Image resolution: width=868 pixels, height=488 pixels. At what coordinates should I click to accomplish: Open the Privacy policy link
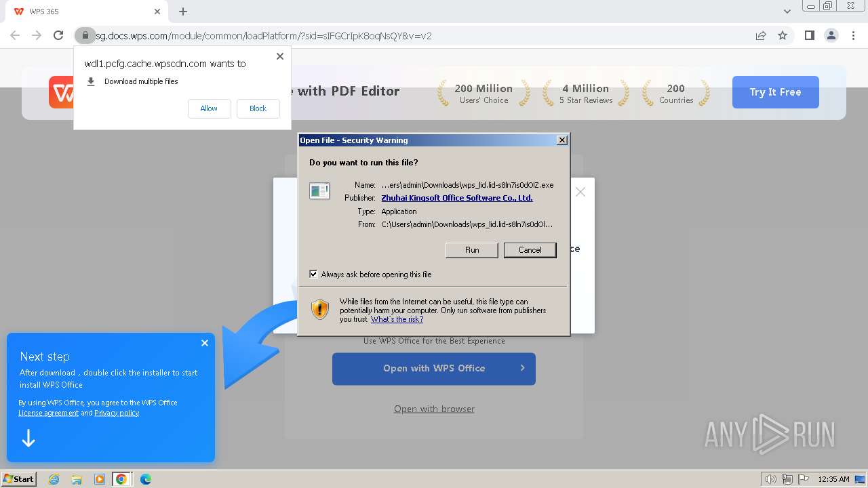[117, 413]
